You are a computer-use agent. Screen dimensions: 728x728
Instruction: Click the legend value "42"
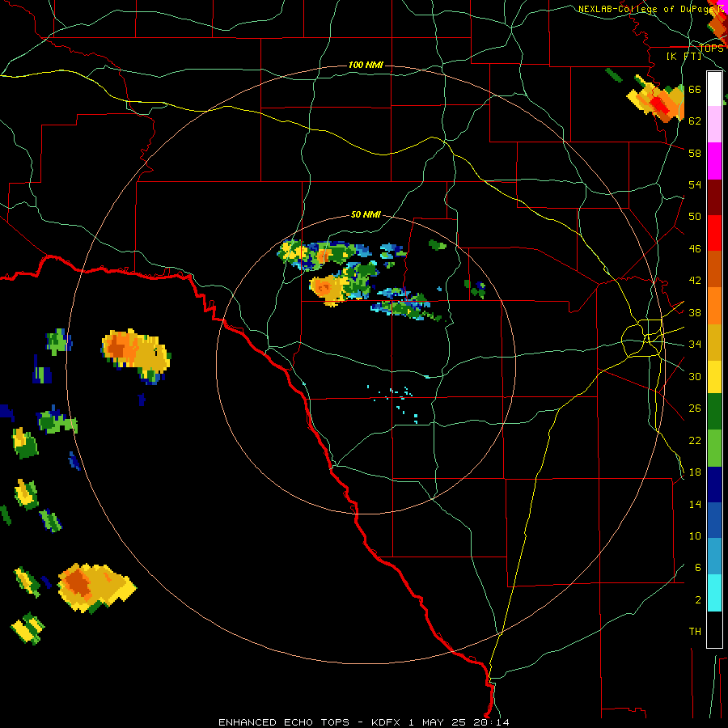point(695,281)
